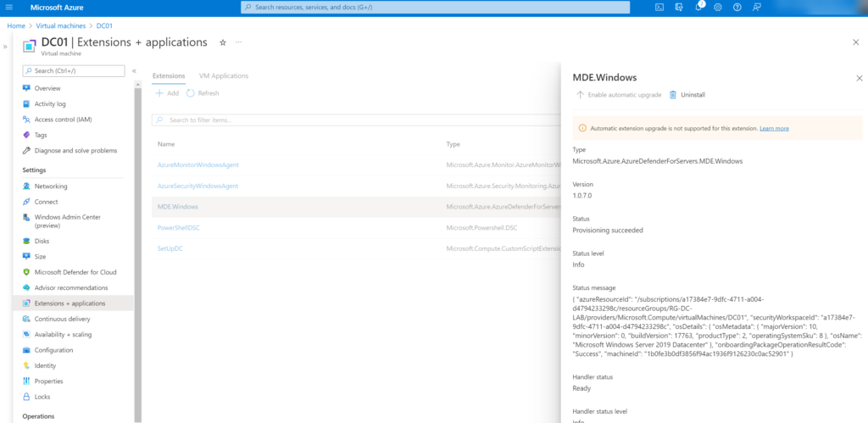Click the Continuous delivery icon
868x423 pixels.
point(26,319)
